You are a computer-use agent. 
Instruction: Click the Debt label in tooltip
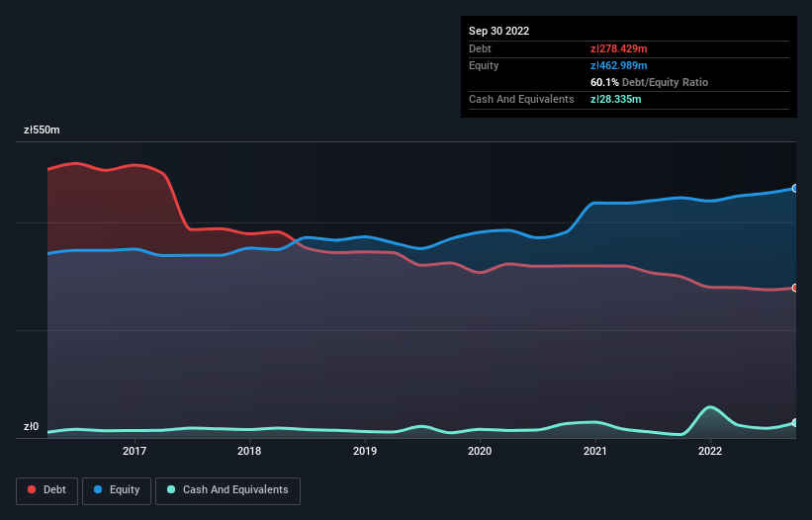tap(480, 48)
